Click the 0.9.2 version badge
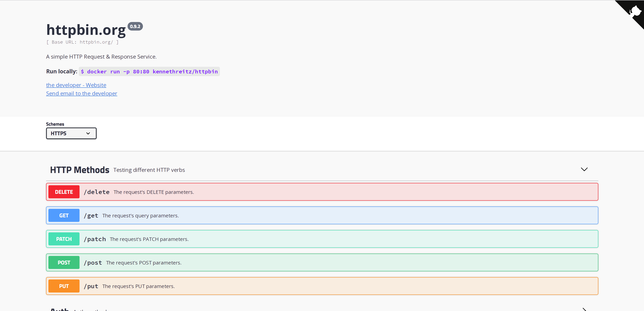This screenshot has width=644, height=311. click(135, 26)
